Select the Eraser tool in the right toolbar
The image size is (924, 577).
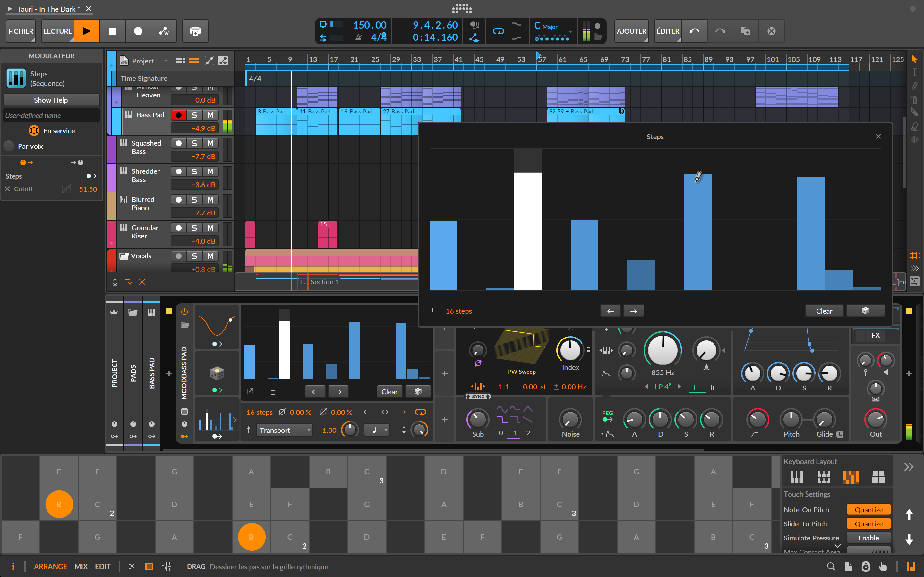915,126
